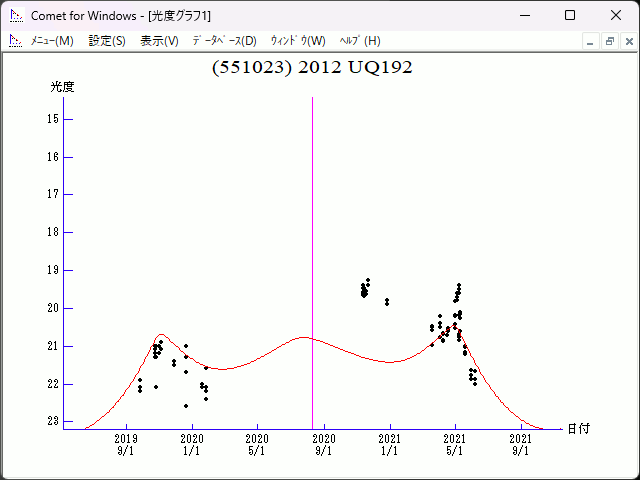Screen dimensions: 640x480
Task: Click the graph title (551023) 2012 UQ192
Action: 312,67
